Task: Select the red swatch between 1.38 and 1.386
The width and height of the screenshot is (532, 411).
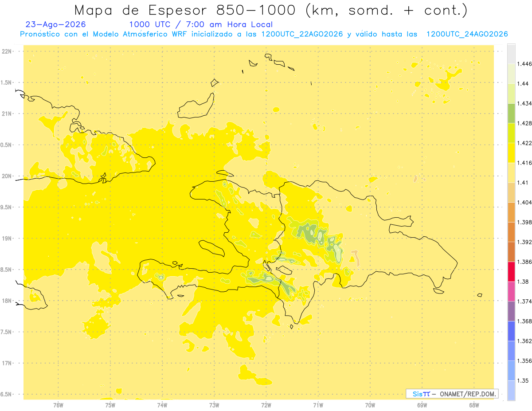Action: click(x=511, y=271)
